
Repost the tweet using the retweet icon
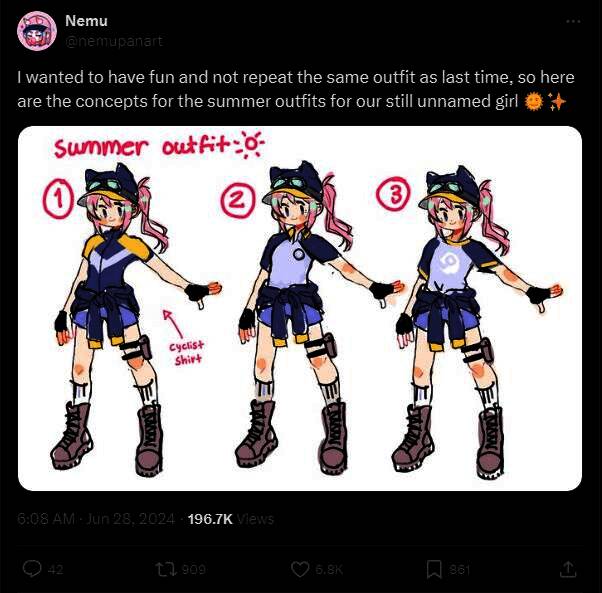click(x=165, y=569)
